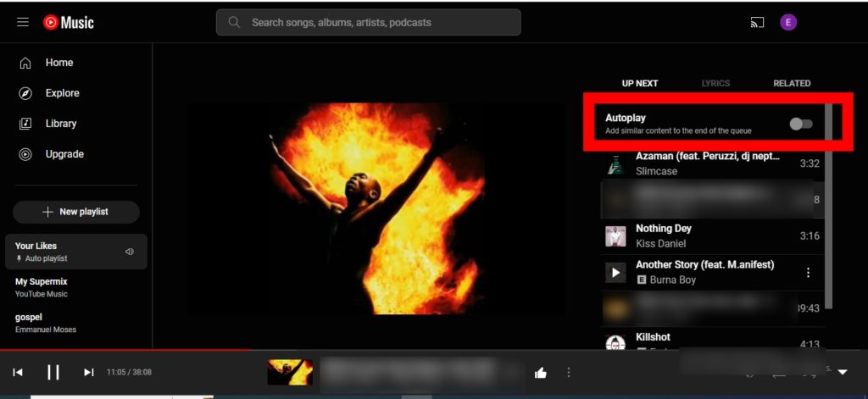This screenshot has width=868, height=399.
Task: Click the Kiss Daniel artist name
Action: [660, 243]
